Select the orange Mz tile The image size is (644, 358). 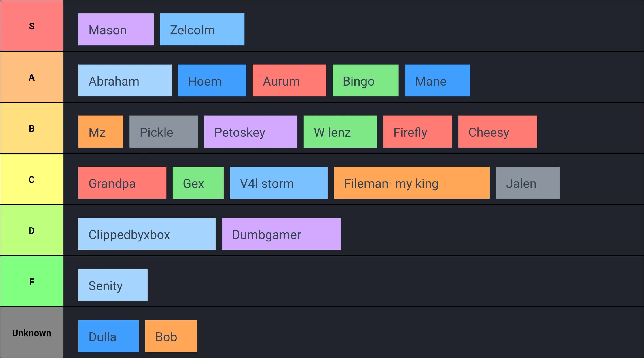click(101, 132)
